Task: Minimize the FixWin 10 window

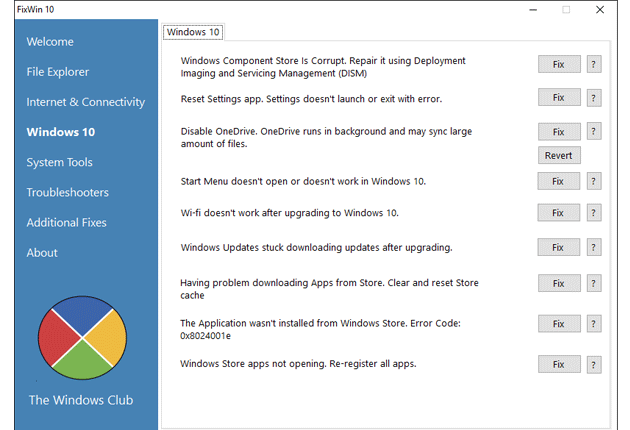Action: coord(533,10)
